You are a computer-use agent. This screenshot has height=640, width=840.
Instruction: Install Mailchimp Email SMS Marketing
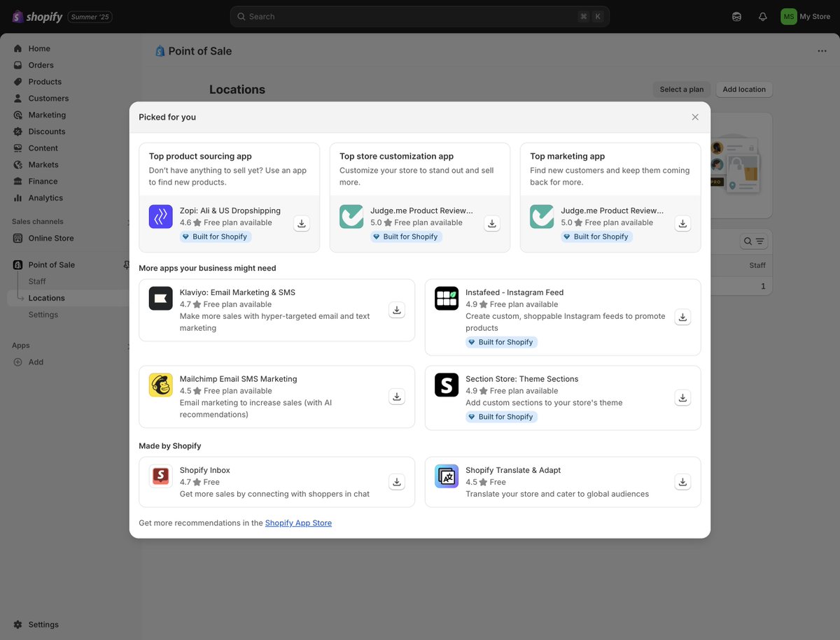point(397,397)
